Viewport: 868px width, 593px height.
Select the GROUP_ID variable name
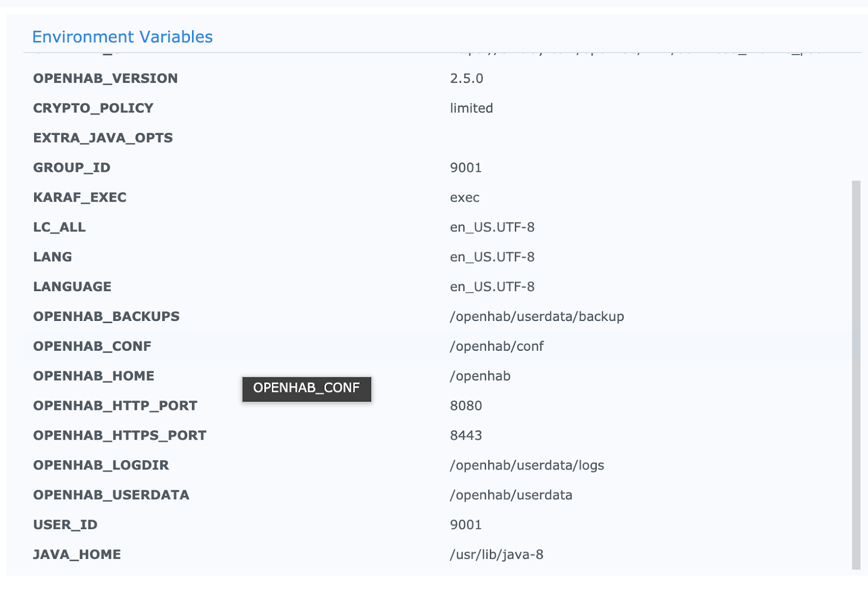pos(72,168)
